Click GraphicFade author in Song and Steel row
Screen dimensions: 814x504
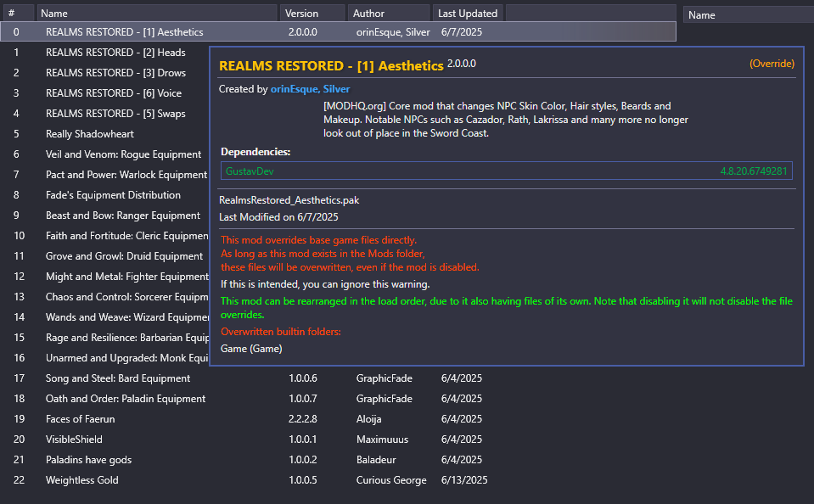[x=385, y=378]
